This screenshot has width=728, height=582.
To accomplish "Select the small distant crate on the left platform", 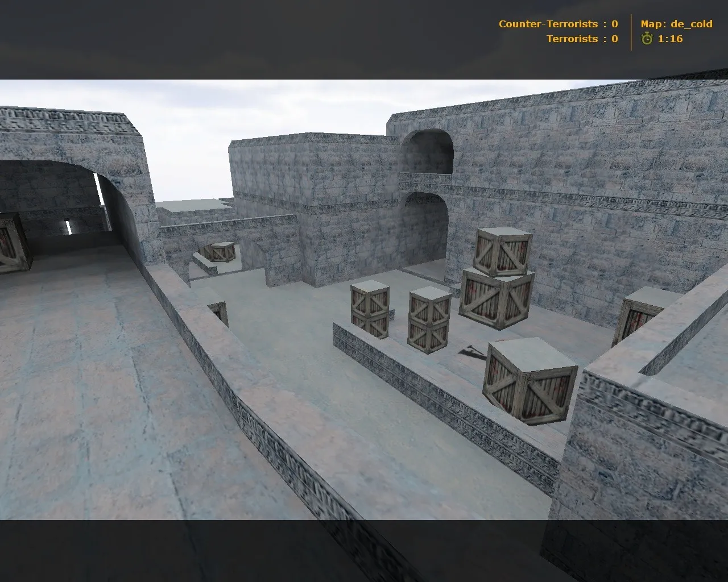I will tap(218, 251).
